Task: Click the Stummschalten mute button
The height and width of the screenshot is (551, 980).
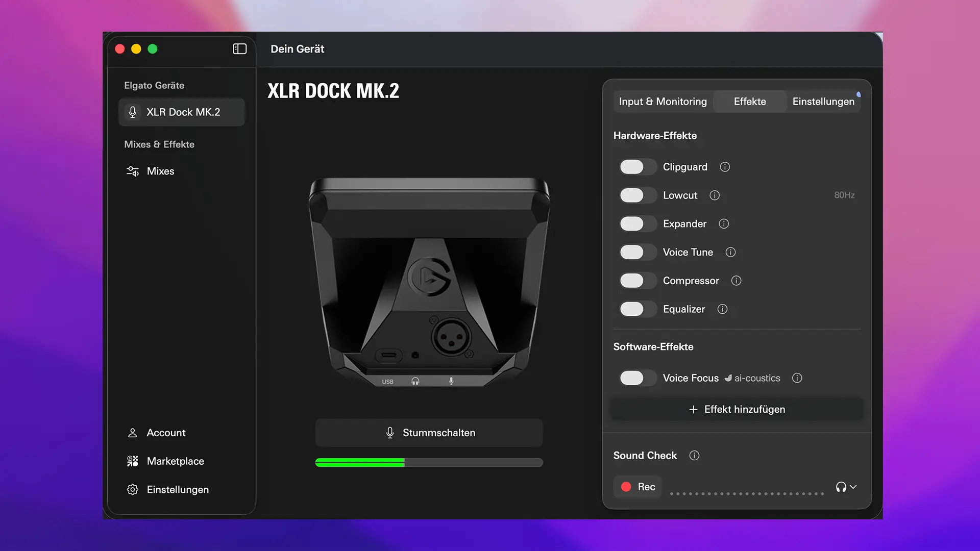Action: click(429, 433)
